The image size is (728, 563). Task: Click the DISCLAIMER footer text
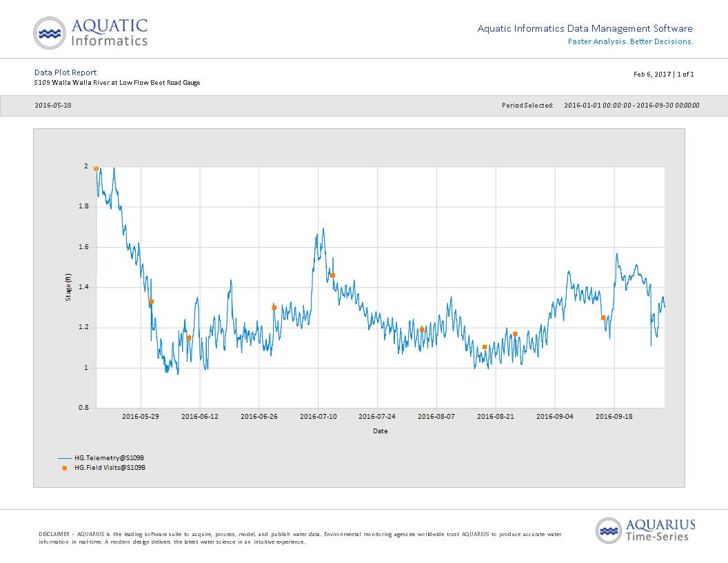[300, 538]
